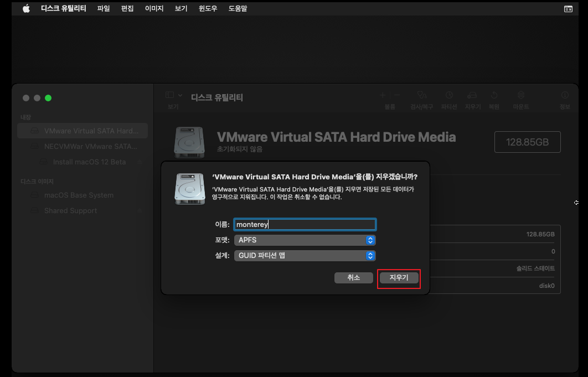Click the sidebar view toggle icon
Screen dimensions: 588x377
click(169, 95)
